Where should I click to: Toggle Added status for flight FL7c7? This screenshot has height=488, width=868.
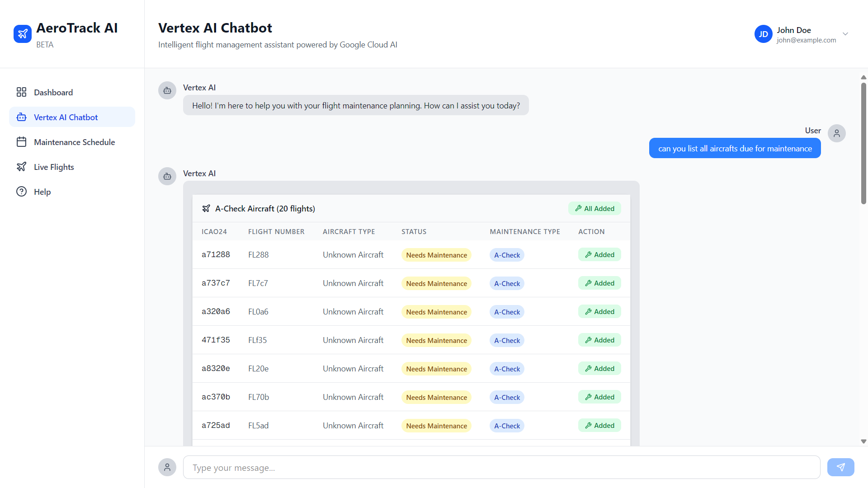599,283
